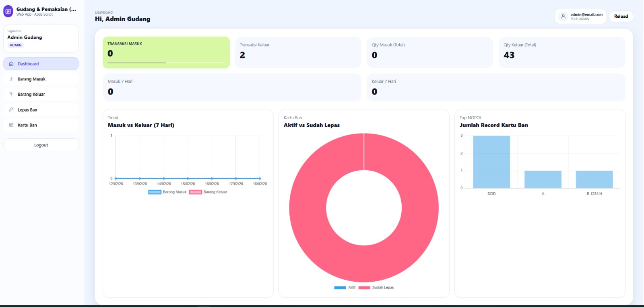
Task: Click the Dashboard home icon
Action: [11, 64]
